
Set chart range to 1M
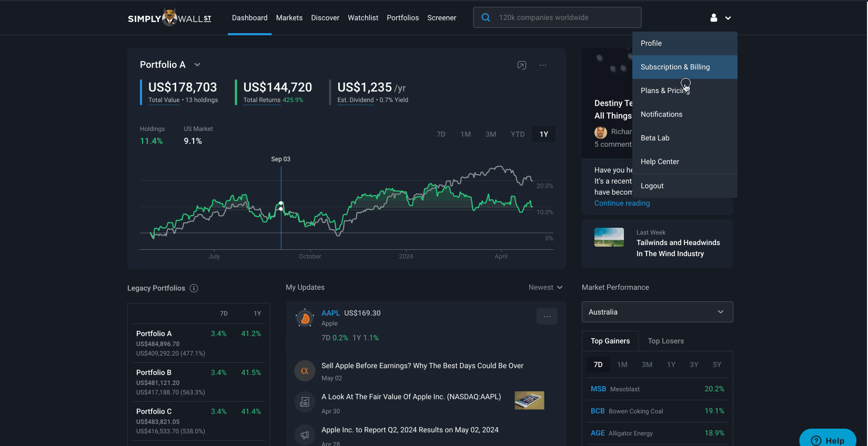click(466, 134)
